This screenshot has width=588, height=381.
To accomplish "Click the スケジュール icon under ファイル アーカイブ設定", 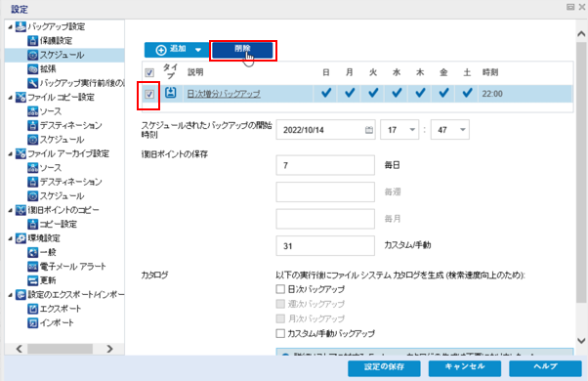I will (x=33, y=195).
